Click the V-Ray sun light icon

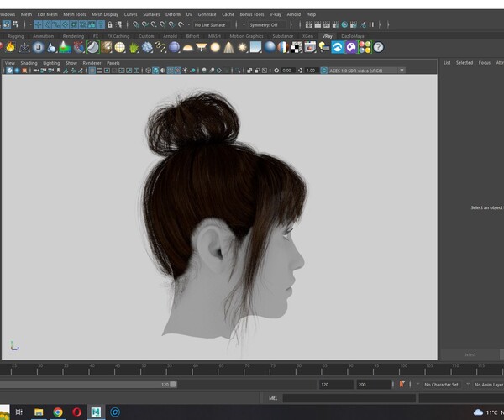pyautogui.click(x=243, y=48)
